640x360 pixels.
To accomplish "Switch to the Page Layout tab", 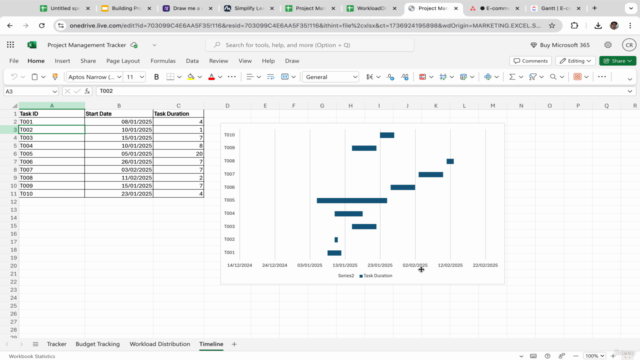I will [123, 61].
